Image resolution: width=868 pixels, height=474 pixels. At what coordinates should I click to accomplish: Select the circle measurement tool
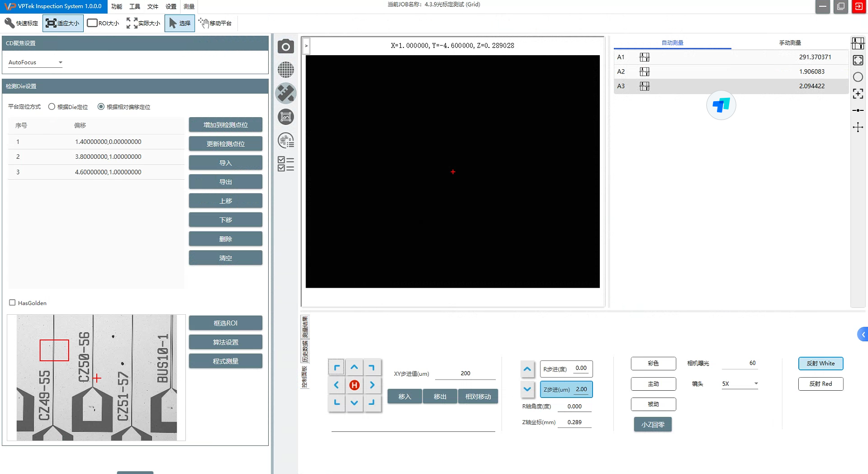(858, 77)
